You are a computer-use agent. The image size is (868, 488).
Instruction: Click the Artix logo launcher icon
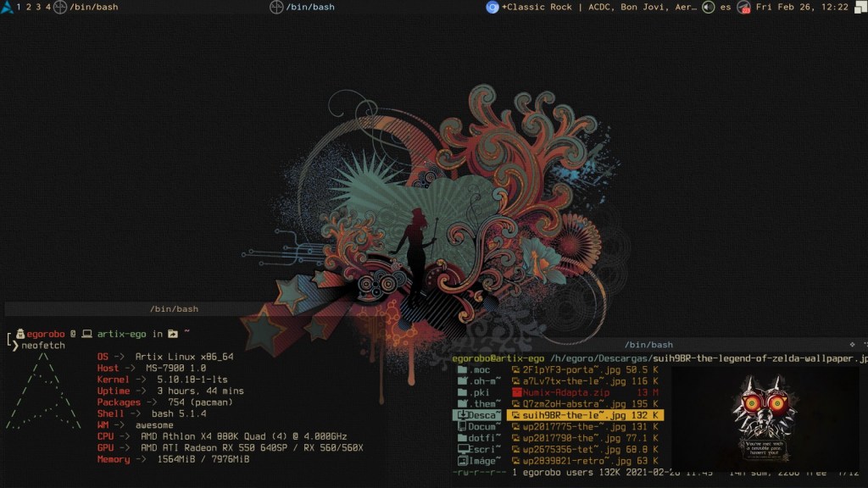7,7
